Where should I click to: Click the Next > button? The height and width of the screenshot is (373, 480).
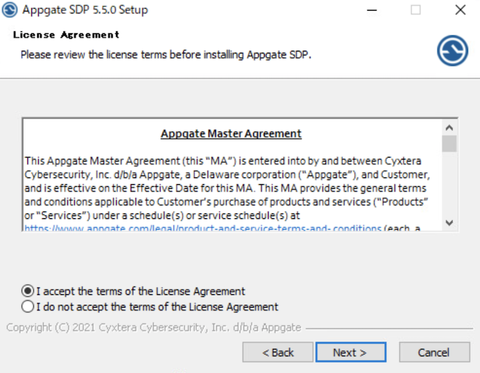click(x=351, y=352)
